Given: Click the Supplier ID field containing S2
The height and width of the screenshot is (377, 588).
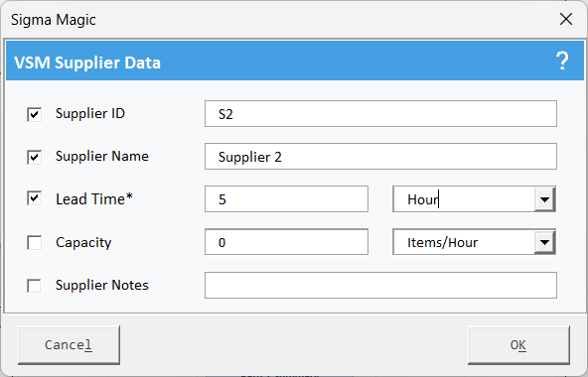Looking at the screenshot, I should pyautogui.click(x=380, y=113).
